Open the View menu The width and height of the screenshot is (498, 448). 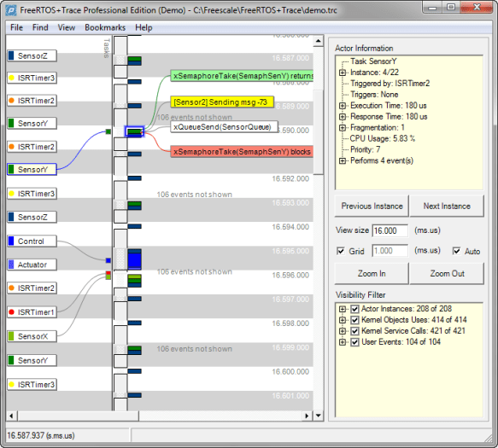(x=67, y=27)
